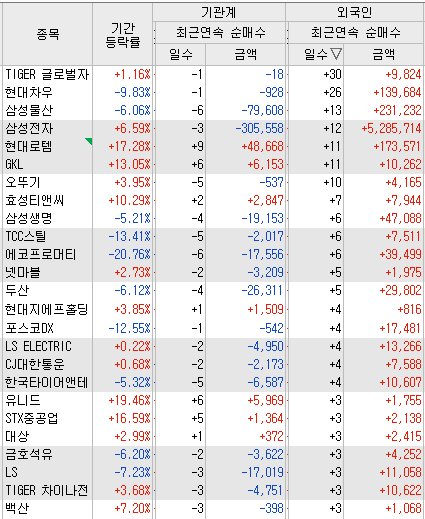Viewport: 425px width, 519px height.
Task: Choose the 에코프로머티 row
Action: pyautogui.click(x=213, y=255)
